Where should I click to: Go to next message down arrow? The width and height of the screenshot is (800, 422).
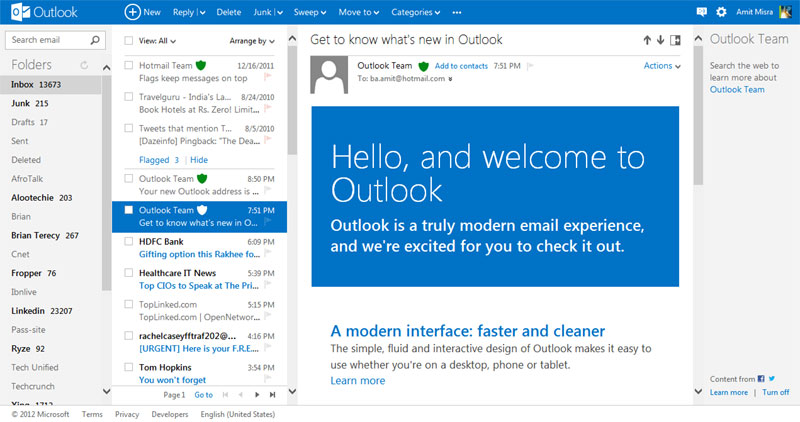click(660, 40)
